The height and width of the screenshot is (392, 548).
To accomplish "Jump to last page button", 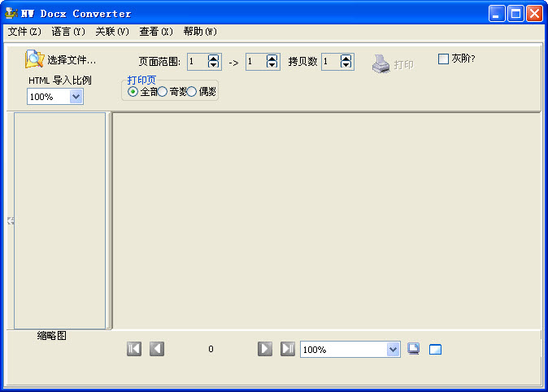I will click(x=287, y=349).
